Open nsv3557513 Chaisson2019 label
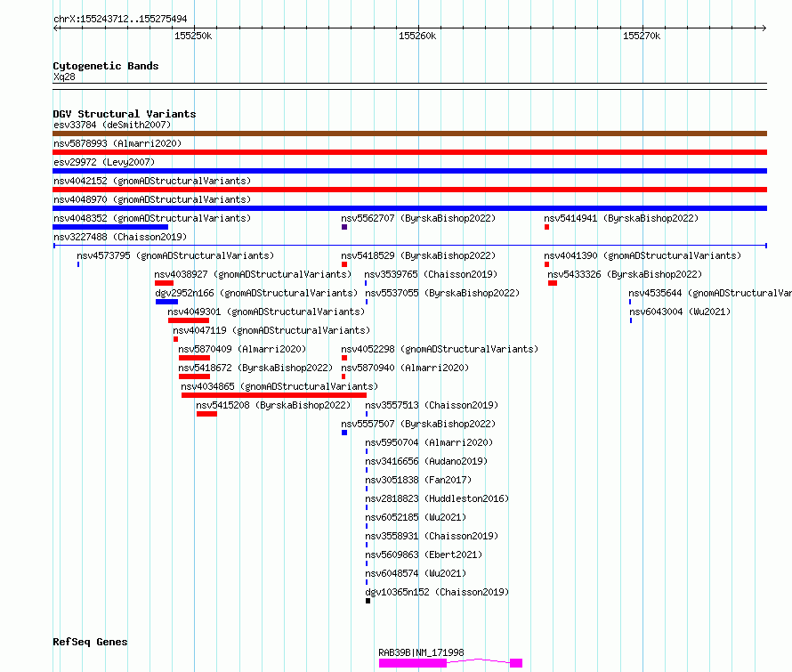 click(x=432, y=405)
